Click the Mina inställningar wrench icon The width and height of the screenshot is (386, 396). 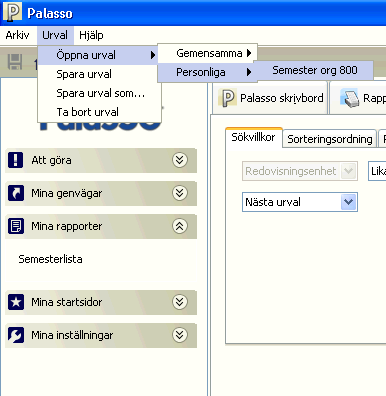pos(15,335)
